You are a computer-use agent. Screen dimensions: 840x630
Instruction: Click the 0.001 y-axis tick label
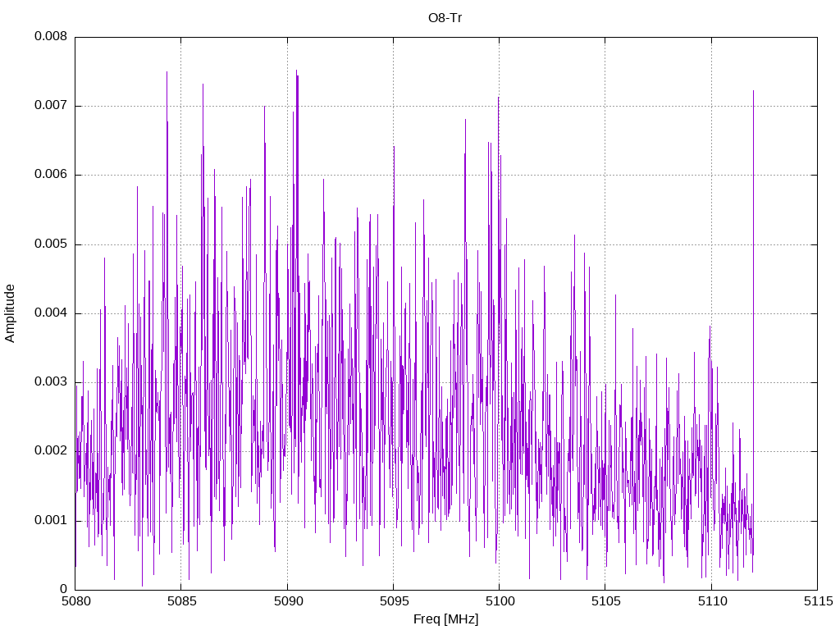click(x=51, y=521)
